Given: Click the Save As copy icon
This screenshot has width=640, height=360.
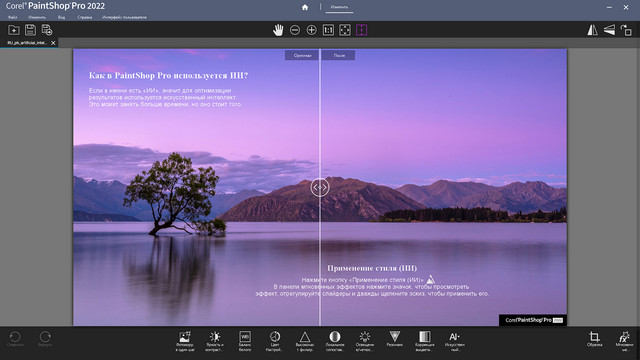Looking at the screenshot, I should (47, 30).
